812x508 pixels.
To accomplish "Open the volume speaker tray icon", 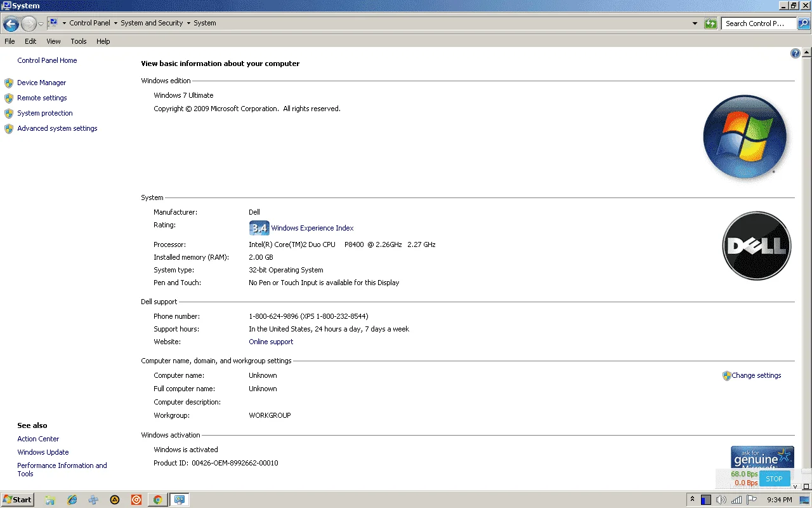I will (x=721, y=500).
